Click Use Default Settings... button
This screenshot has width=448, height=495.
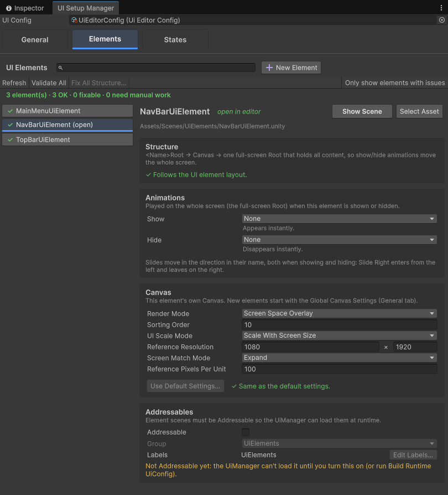(185, 386)
